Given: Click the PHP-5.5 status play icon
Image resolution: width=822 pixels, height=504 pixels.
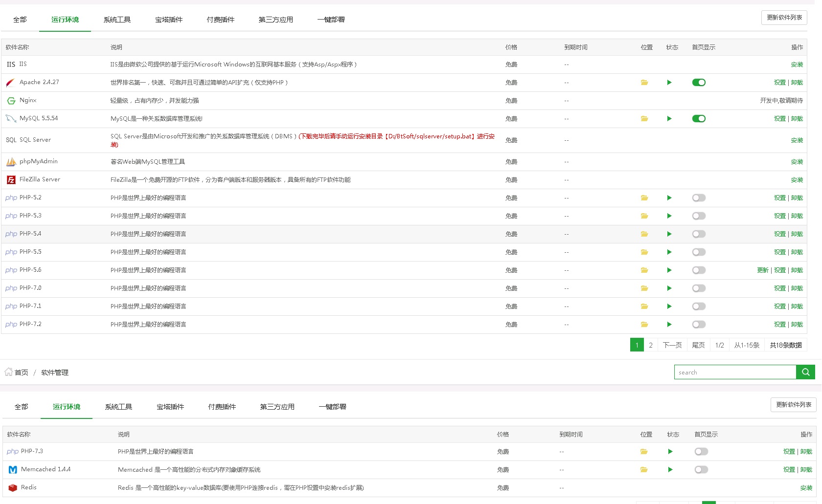Looking at the screenshot, I should [x=669, y=252].
